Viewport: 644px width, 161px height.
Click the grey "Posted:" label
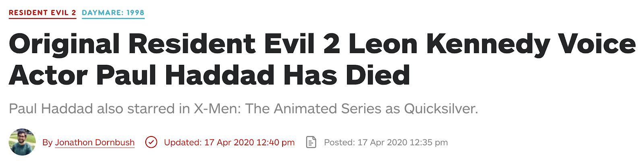[x=339, y=142]
